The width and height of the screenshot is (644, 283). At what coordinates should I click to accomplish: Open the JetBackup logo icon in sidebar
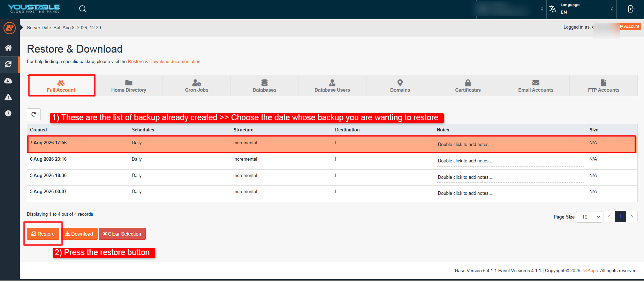tap(9, 28)
